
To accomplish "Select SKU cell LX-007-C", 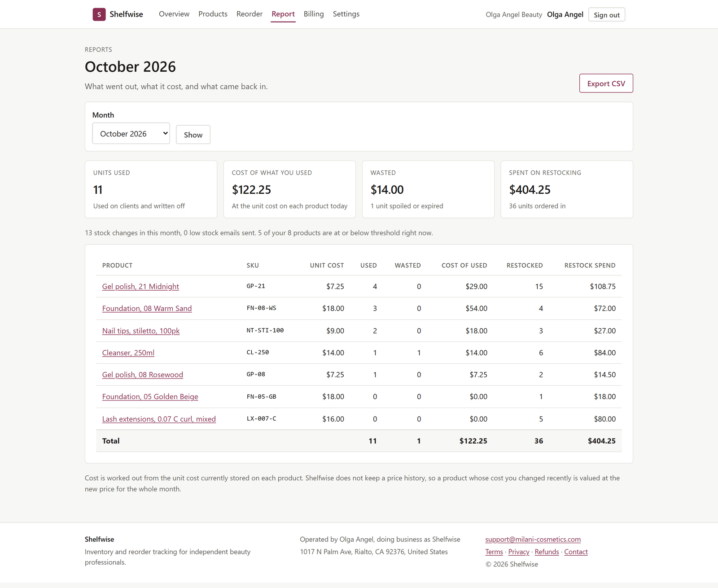I will point(261,418).
